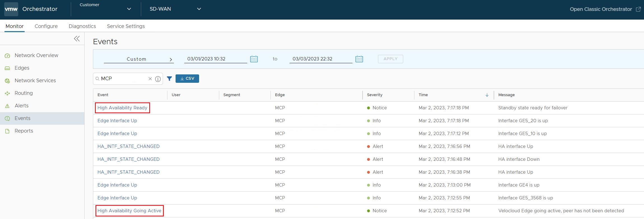Screen dimensions: 644x219
Task: Toggle Time column sort arrow
Action: 487,95
